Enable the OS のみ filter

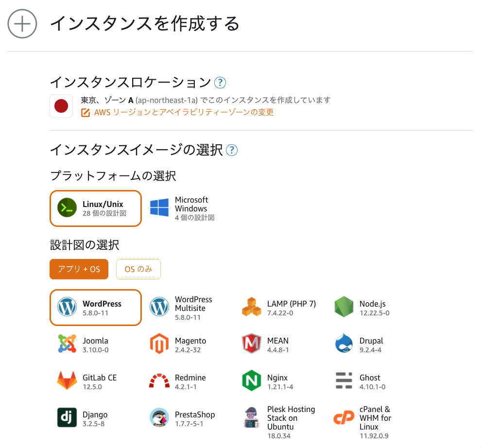click(x=138, y=269)
